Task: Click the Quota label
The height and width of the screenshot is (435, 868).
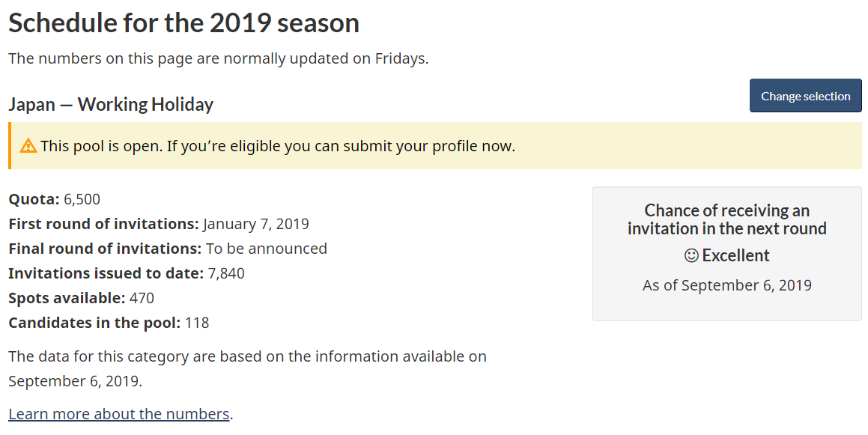Action: [34, 199]
